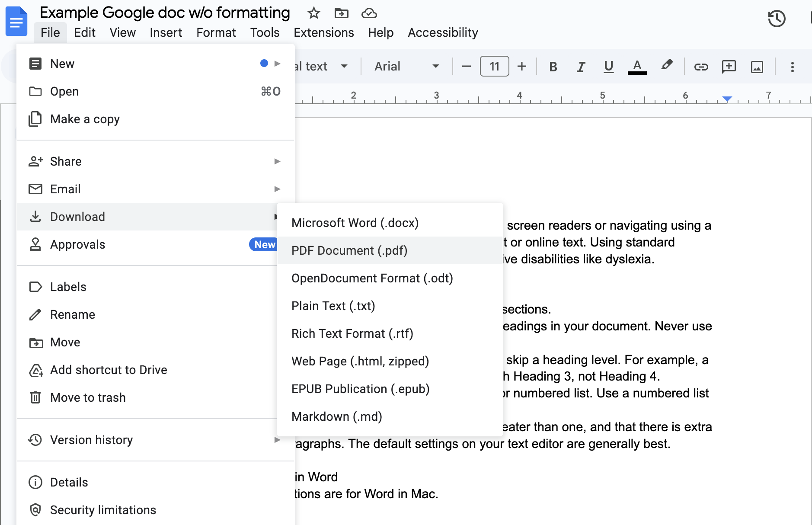Star the document as favorite

click(x=313, y=13)
